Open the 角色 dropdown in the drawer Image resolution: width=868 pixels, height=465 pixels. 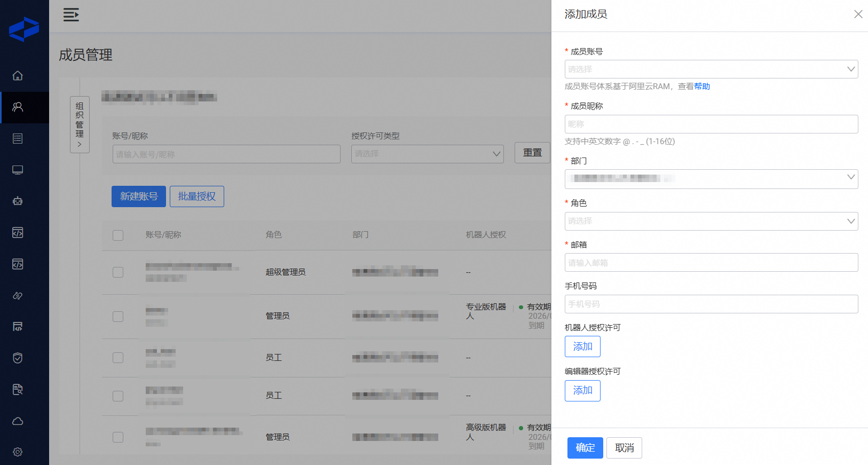pos(712,221)
